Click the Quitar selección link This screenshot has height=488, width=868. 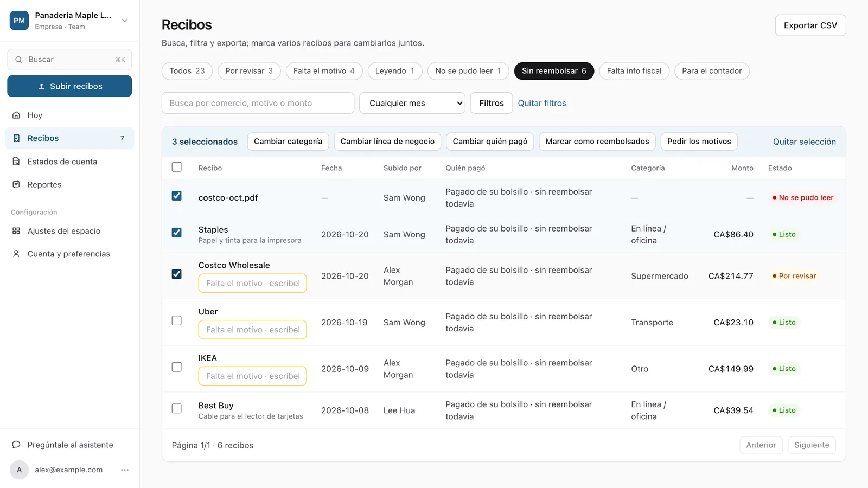coord(805,142)
